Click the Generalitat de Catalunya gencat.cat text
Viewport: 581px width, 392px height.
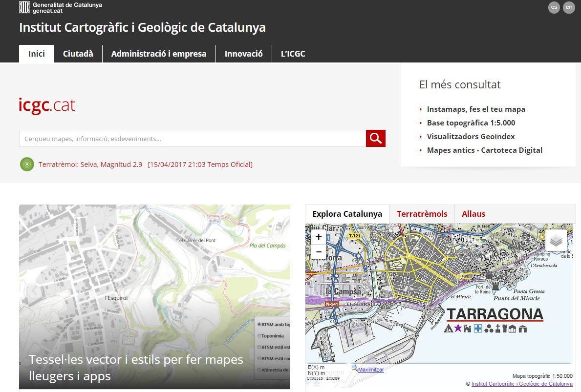pyautogui.click(x=67, y=8)
